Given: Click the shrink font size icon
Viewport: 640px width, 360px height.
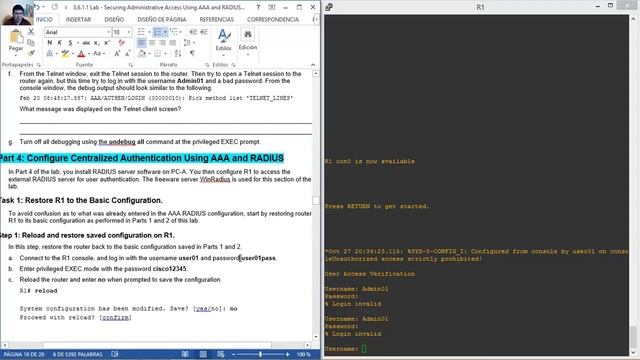Looking at the screenshot, I should pos(128,53).
